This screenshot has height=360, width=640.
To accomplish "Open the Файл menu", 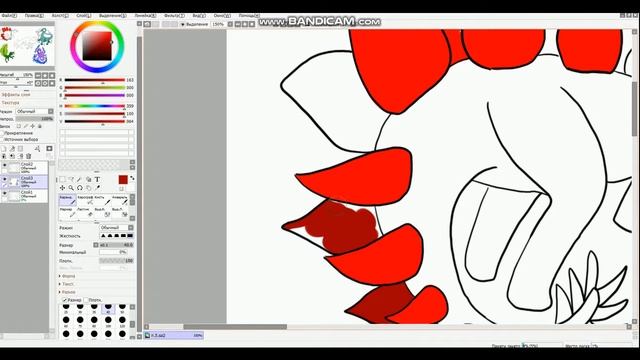I will click(x=9, y=16).
